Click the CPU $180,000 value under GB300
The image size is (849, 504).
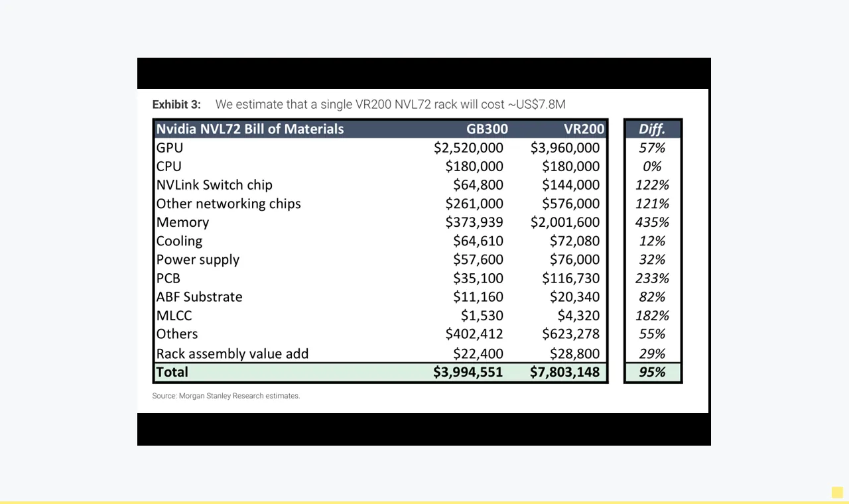pyautogui.click(x=474, y=166)
